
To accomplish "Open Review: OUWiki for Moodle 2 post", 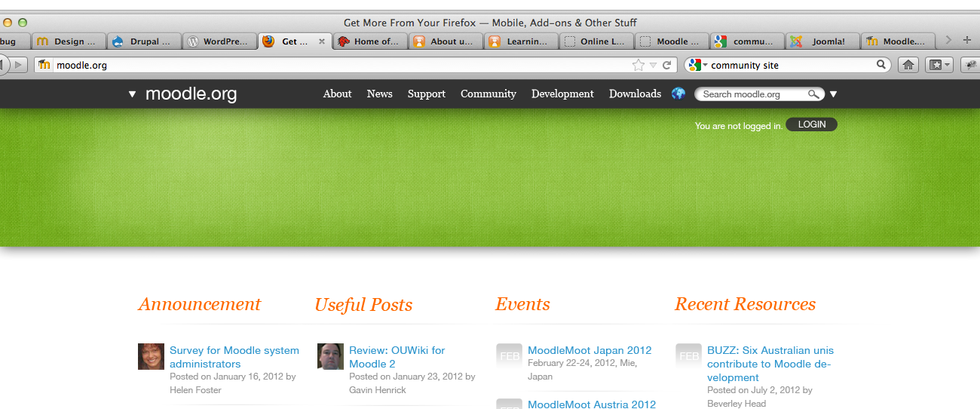I will pos(397,357).
